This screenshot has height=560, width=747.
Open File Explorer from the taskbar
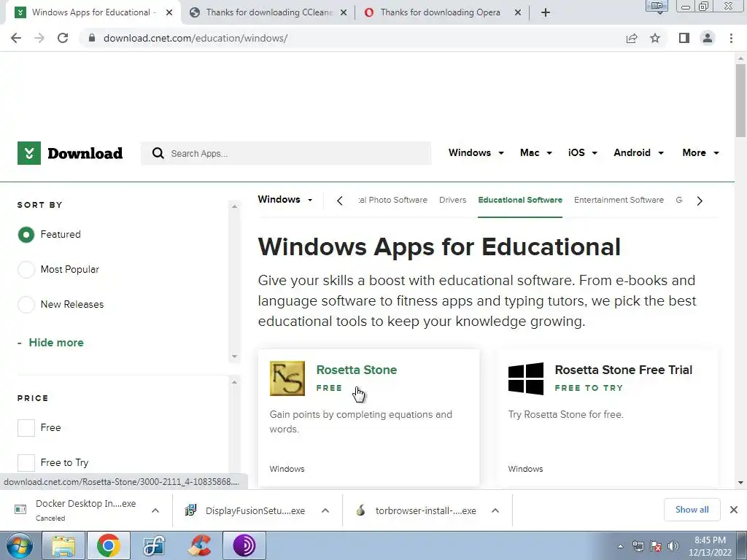point(63,545)
